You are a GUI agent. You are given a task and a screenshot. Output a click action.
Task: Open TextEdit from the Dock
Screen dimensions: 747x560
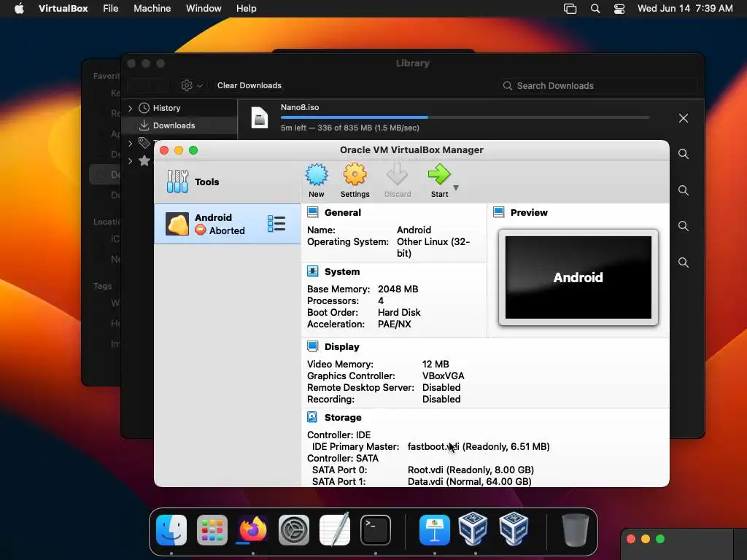pyautogui.click(x=335, y=530)
